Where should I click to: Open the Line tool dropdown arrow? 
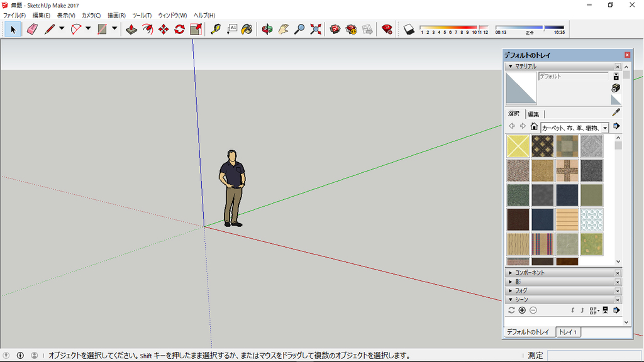click(x=62, y=29)
